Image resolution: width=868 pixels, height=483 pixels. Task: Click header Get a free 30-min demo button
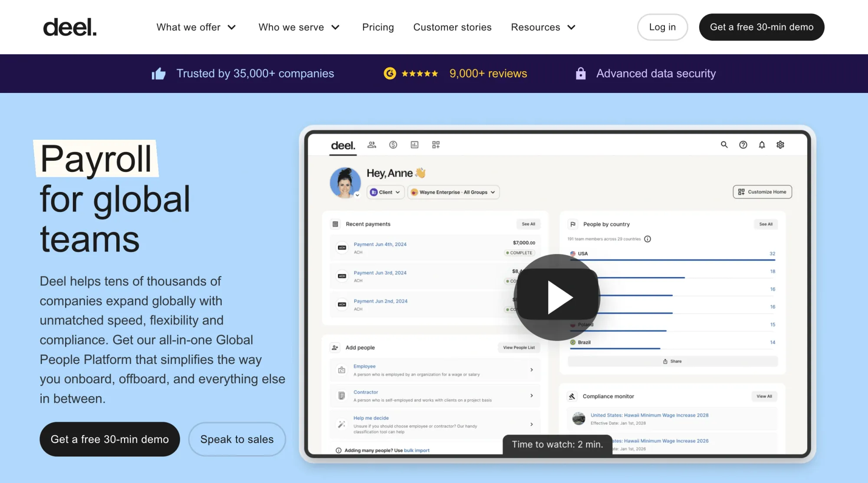tap(762, 27)
